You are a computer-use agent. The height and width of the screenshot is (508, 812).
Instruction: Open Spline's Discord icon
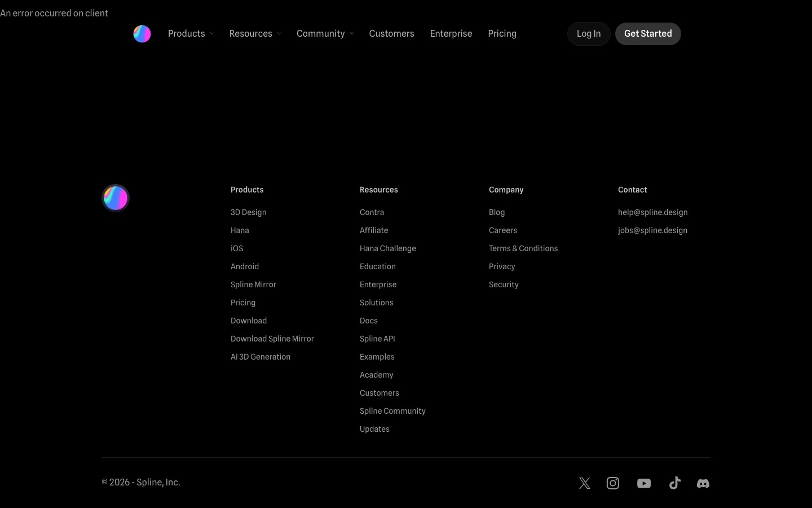pos(703,483)
